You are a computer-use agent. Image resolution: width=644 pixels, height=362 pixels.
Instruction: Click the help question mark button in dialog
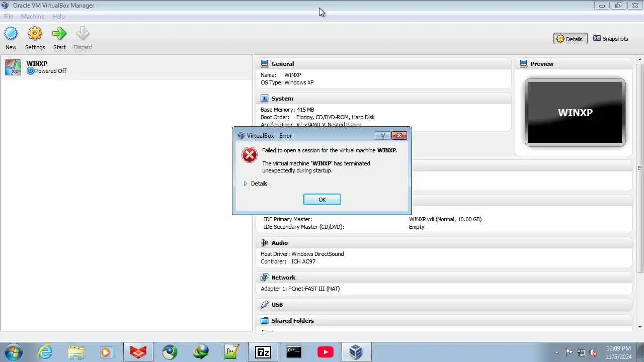[x=382, y=136]
